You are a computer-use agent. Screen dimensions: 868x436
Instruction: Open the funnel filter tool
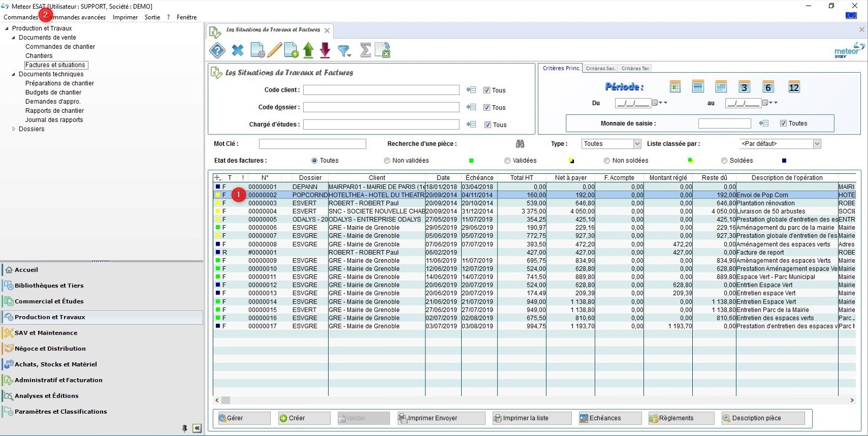(344, 51)
